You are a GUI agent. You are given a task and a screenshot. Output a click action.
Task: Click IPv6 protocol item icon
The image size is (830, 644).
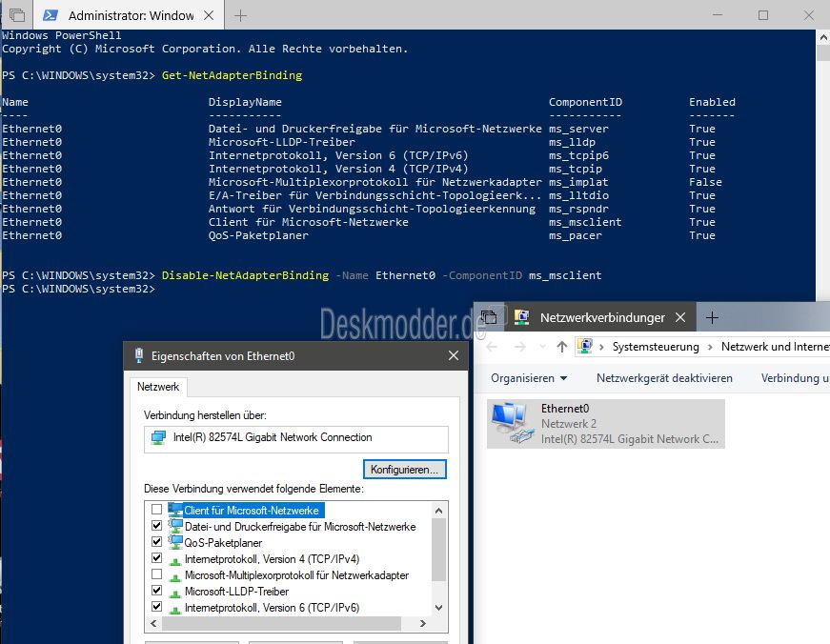[x=174, y=610]
